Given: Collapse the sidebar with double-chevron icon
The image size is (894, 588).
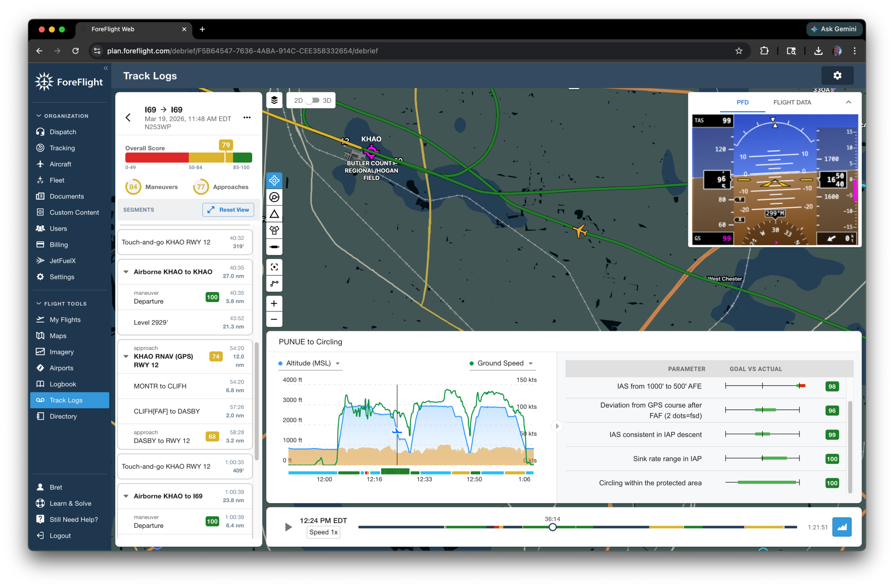Looking at the screenshot, I should pyautogui.click(x=105, y=68).
